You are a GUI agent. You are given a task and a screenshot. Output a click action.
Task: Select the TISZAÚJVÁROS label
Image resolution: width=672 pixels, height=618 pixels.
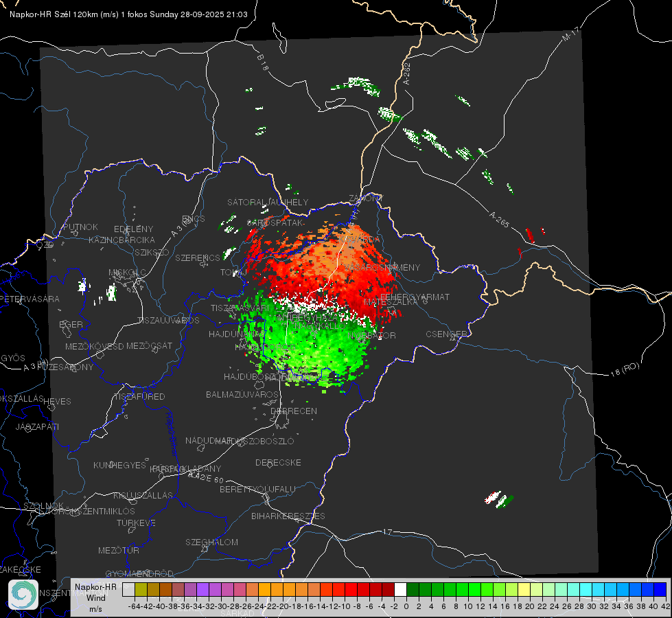(x=168, y=321)
